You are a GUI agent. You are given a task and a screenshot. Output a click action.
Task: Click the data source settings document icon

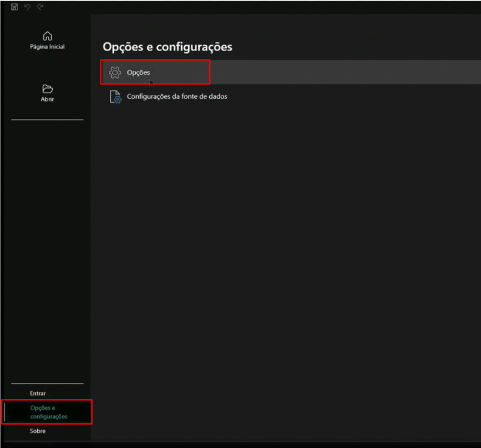[x=115, y=97]
